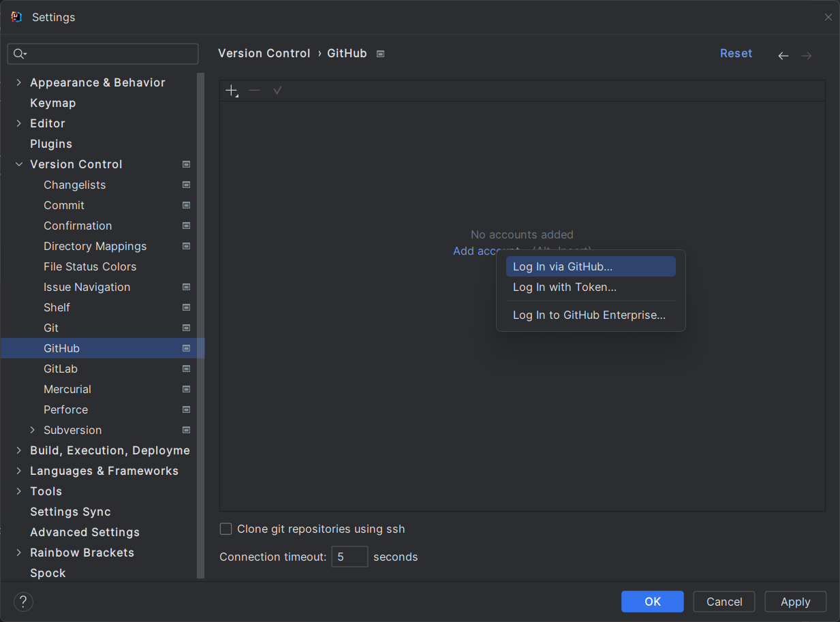Select GitLab in the settings tree
The image size is (840, 622).
61,369
